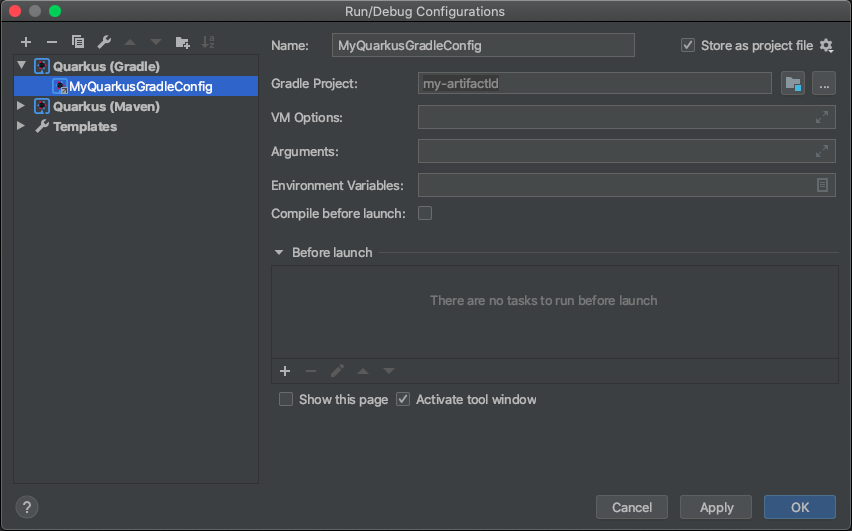Viewport: 852px width, 531px height.
Task: Click into the Arguments field
Action: point(627,151)
